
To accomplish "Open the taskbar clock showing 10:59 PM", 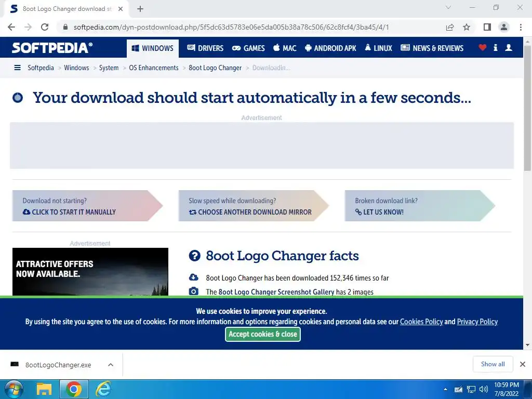I will (x=506, y=389).
